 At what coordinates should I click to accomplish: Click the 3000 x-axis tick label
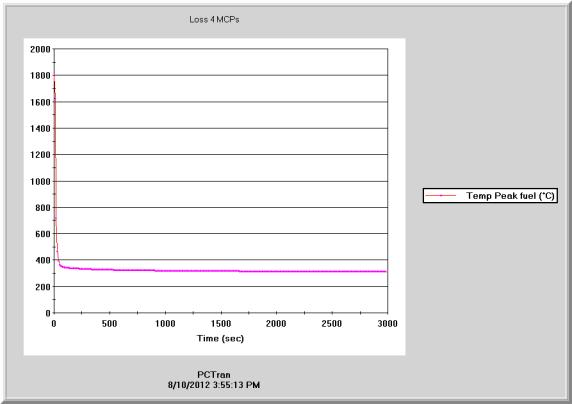coord(387,324)
